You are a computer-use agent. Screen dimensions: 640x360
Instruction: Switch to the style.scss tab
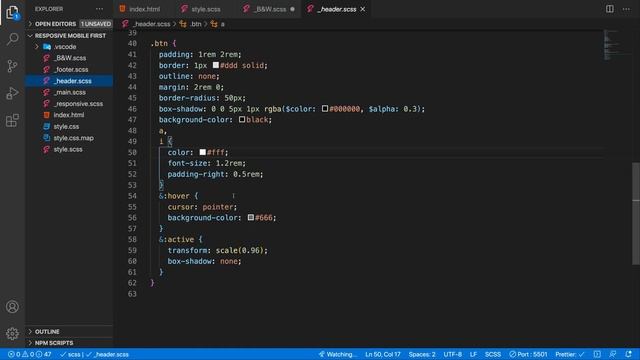202,9
